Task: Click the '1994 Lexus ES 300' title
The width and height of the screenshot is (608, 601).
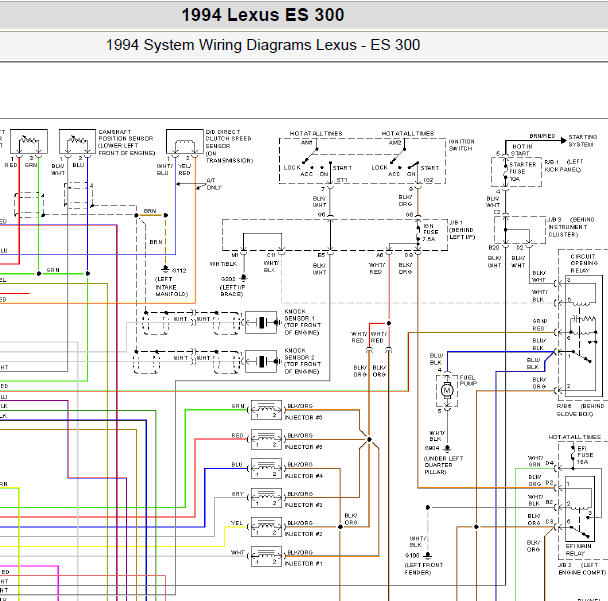Action: 263,15
